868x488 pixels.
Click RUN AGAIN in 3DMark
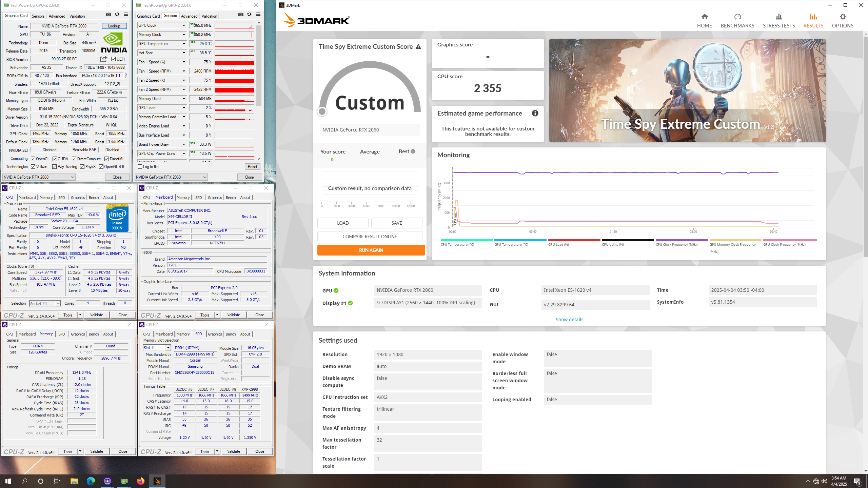371,250
